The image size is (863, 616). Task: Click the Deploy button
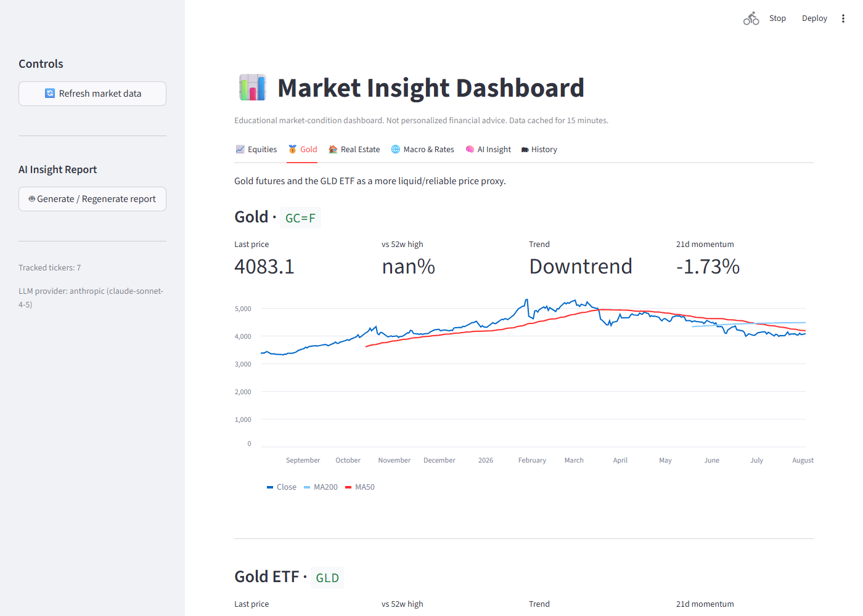click(x=814, y=18)
